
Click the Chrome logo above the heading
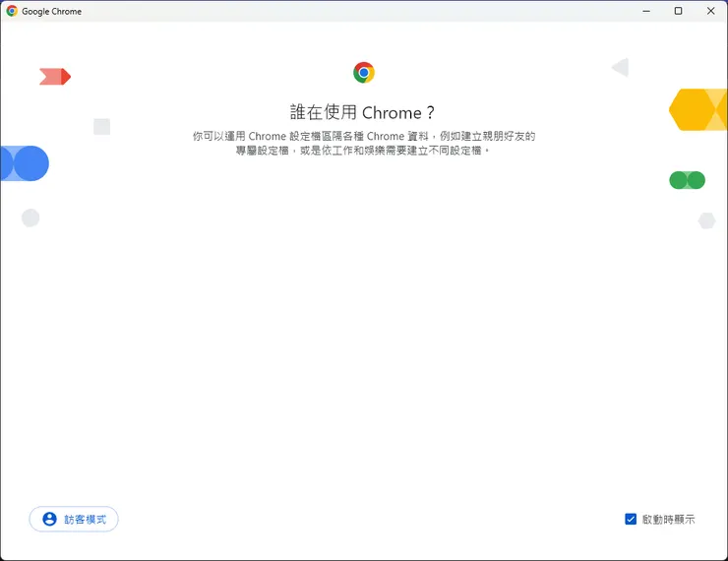pyautogui.click(x=364, y=73)
